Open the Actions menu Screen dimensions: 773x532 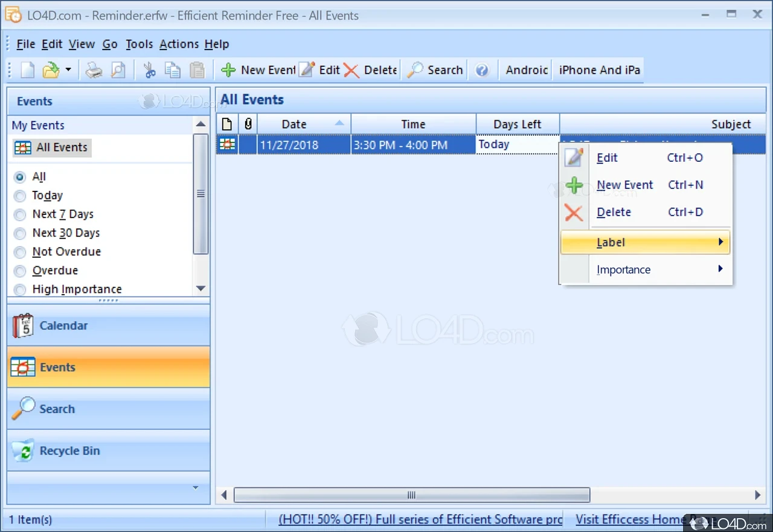pyautogui.click(x=179, y=43)
